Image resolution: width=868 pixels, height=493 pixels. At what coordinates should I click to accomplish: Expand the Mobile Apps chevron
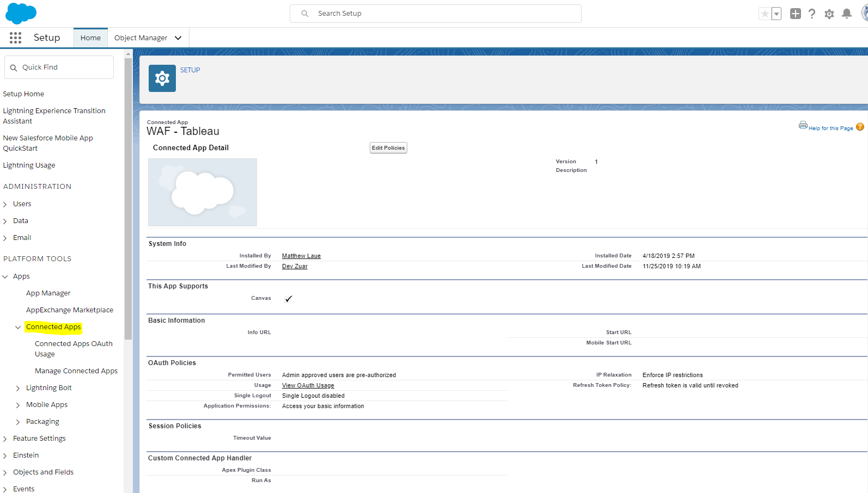(x=18, y=405)
